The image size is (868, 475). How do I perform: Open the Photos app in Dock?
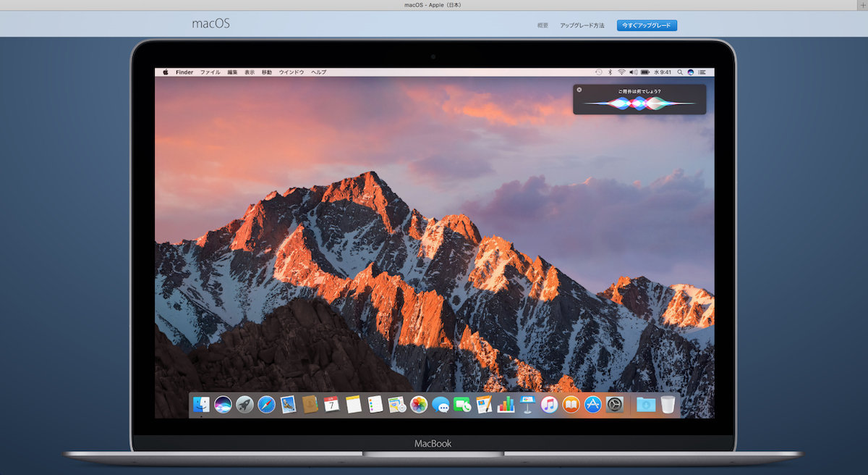(418, 405)
